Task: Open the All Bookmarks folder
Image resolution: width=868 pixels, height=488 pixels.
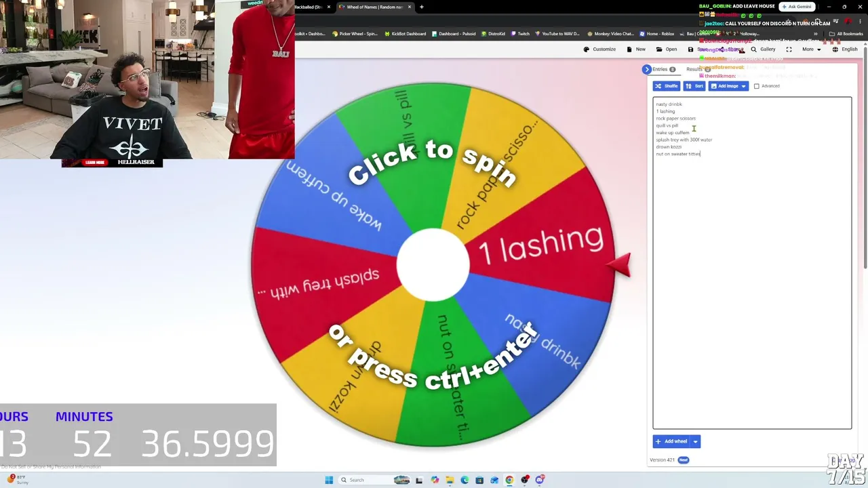Action: 846,34
